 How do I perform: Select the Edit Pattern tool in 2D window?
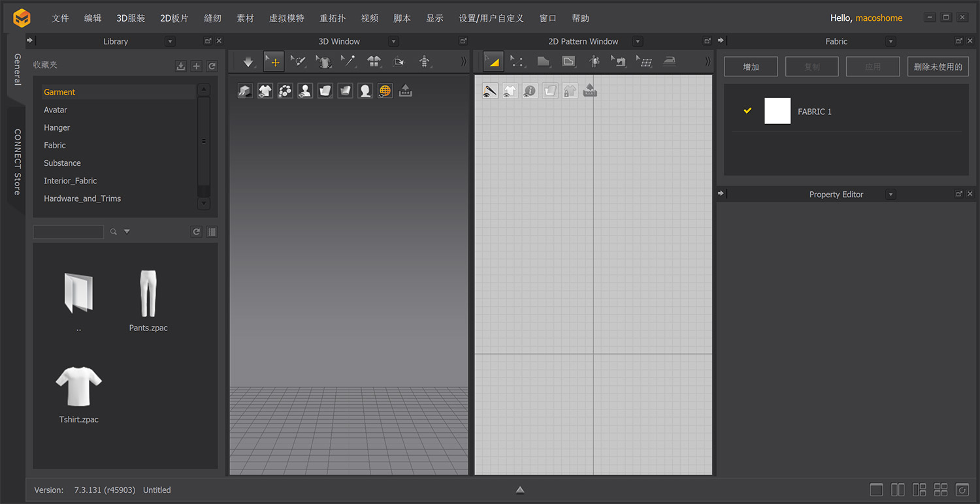(493, 61)
